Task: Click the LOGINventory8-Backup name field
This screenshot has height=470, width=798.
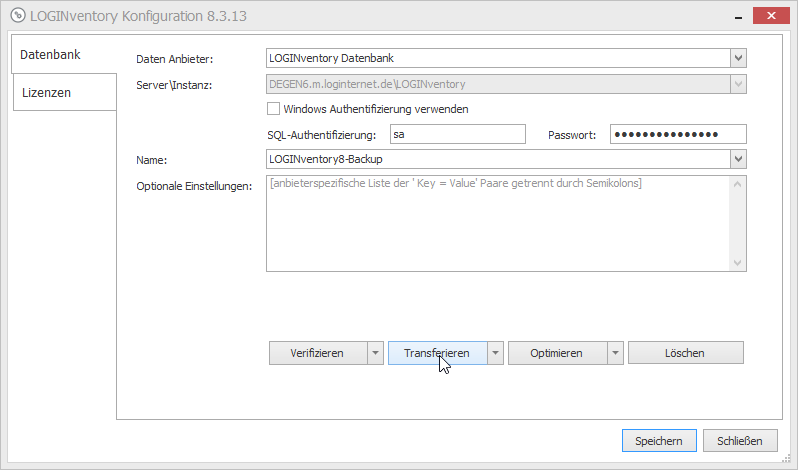Action: (498, 159)
